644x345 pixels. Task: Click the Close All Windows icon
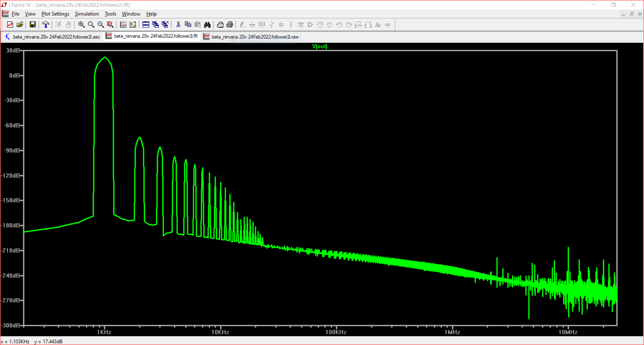(x=165, y=24)
